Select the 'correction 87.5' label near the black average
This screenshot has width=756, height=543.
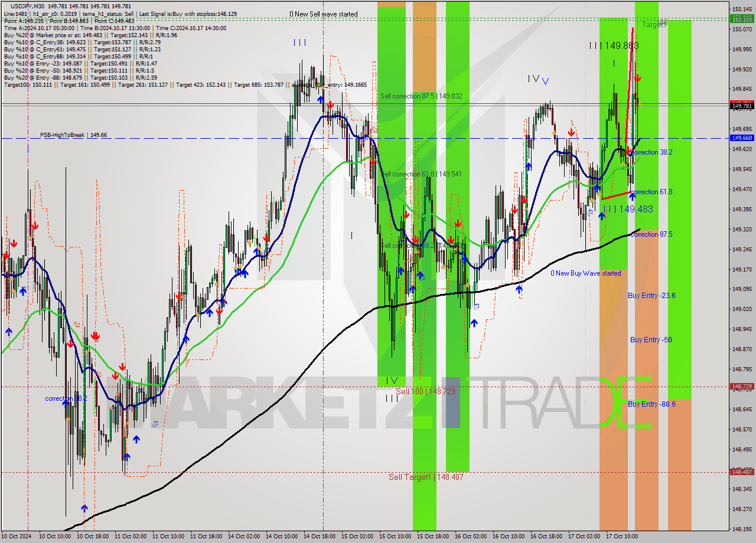(x=651, y=234)
